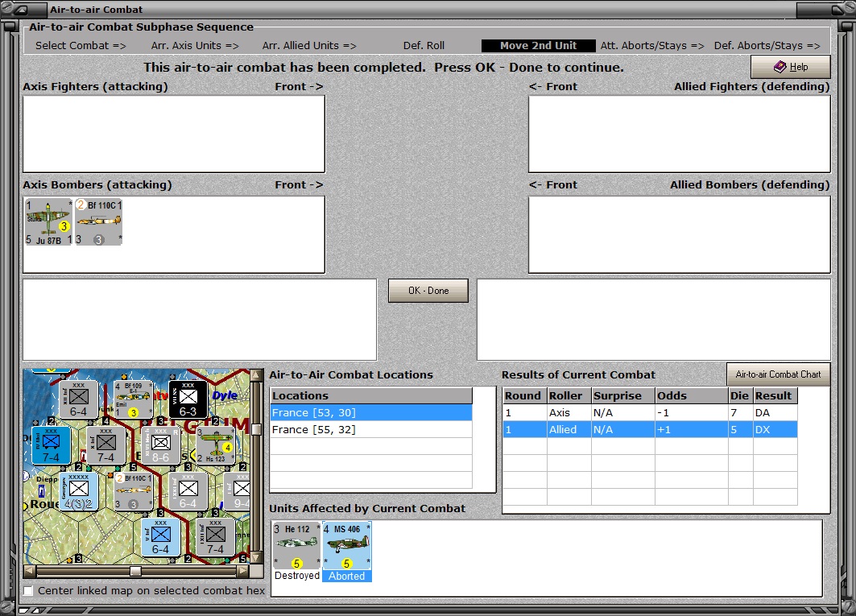Select the Ju 87B bomber counter
The image size is (856, 616).
pyautogui.click(x=48, y=221)
